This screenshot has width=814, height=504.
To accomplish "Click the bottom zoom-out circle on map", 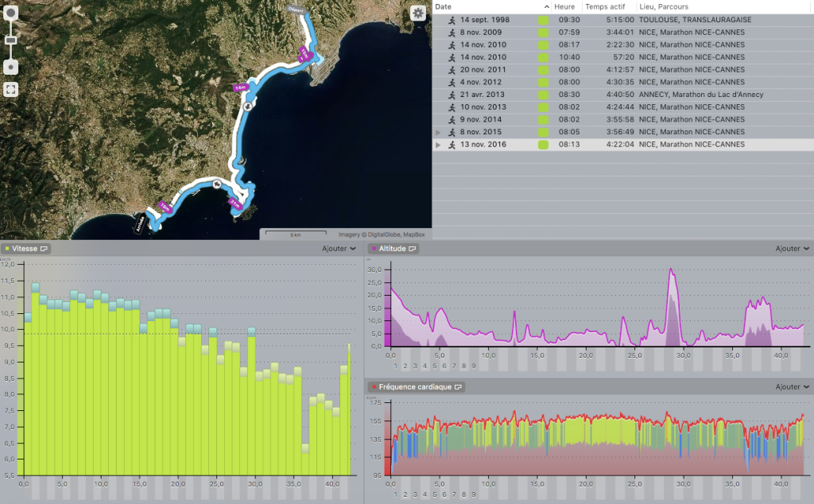I will point(11,66).
